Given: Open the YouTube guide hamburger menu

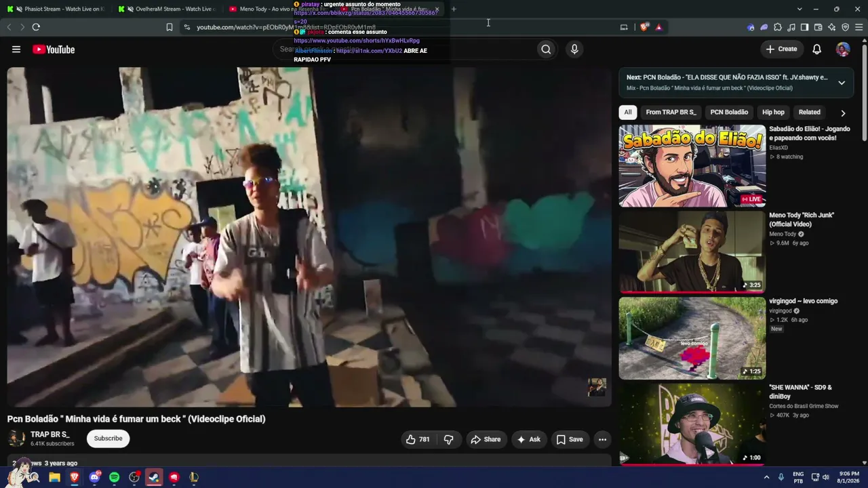Looking at the screenshot, I should (x=16, y=49).
